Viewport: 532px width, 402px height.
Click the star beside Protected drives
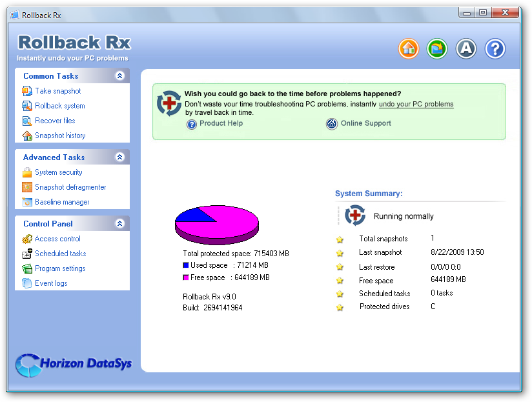(x=340, y=307)
